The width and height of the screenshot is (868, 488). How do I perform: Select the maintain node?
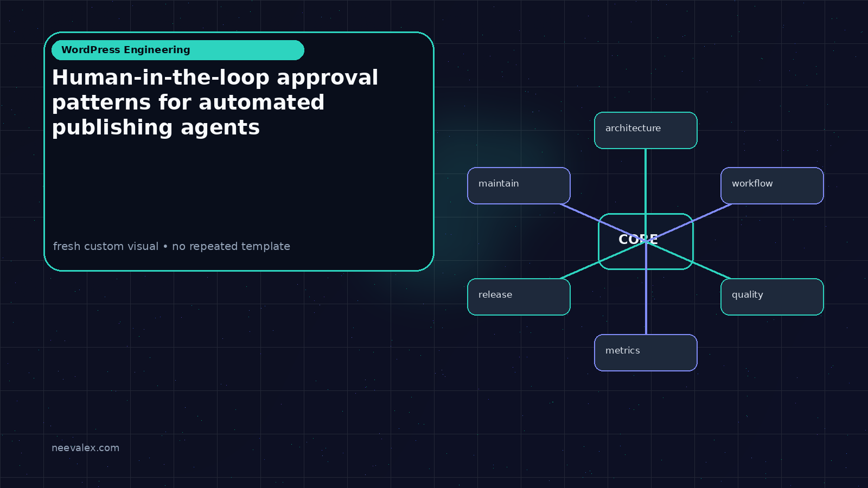pos(519,185)
